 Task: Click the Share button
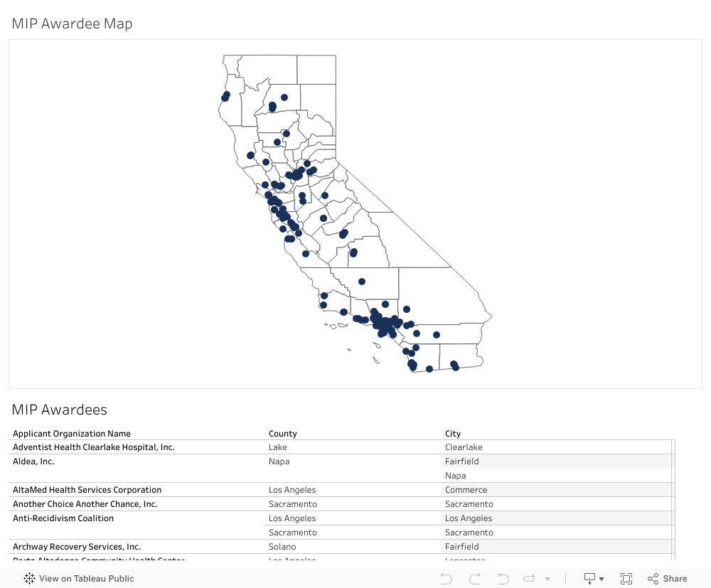(x=668, y=579)
